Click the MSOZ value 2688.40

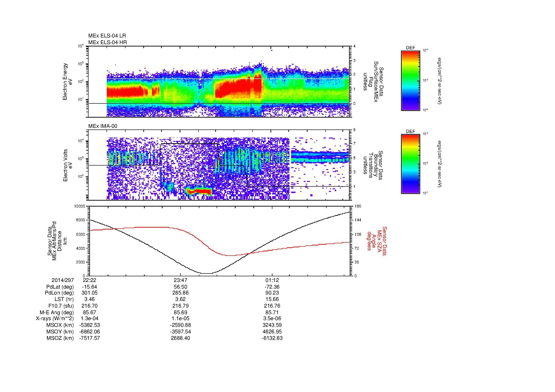pos(181,338)
